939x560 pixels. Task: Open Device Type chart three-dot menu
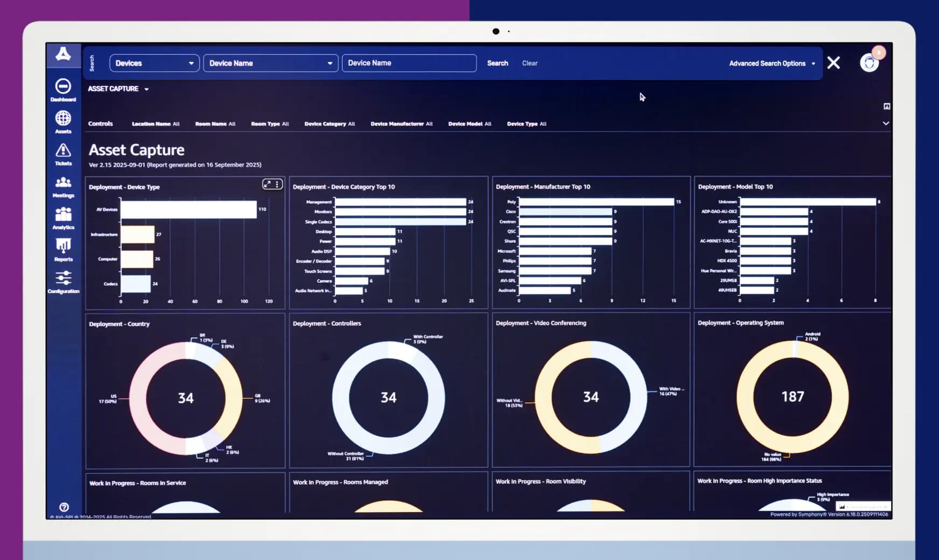tap(277, 184)
